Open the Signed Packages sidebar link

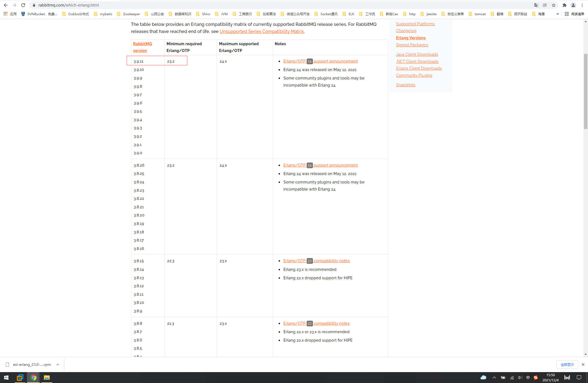click(412, 45)
